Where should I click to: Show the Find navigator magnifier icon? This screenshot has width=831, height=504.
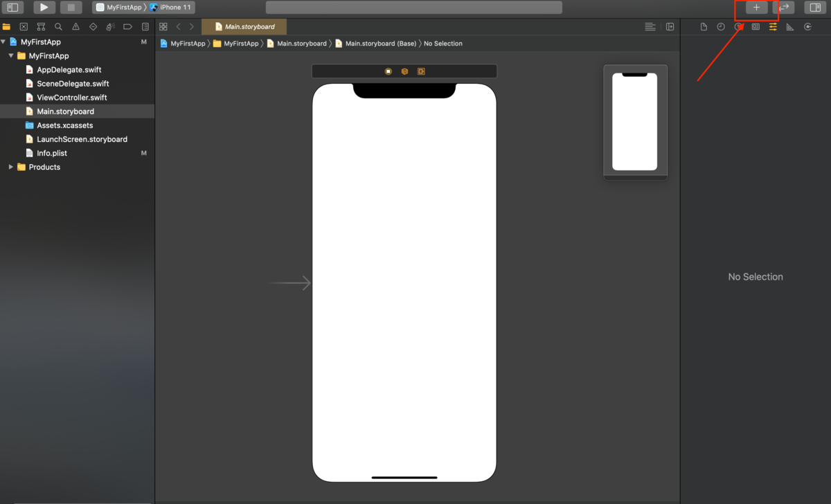58,27
